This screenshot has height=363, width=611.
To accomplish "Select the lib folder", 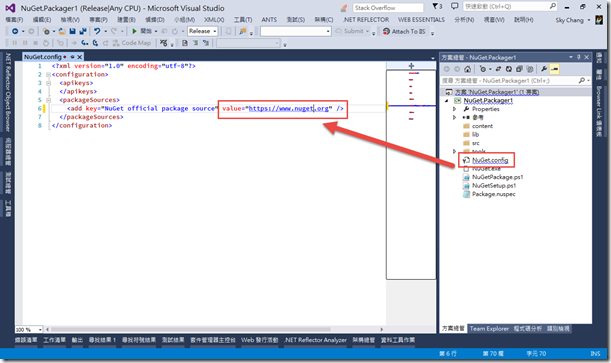I will tap(475, 134).
